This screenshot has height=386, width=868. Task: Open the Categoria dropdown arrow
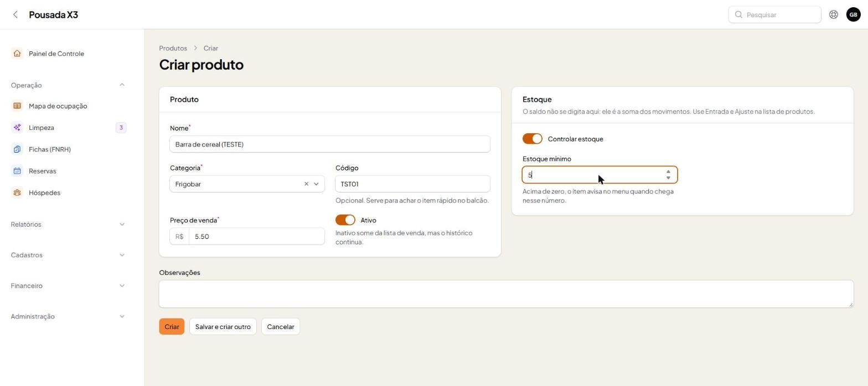click(x=316, y=184)
